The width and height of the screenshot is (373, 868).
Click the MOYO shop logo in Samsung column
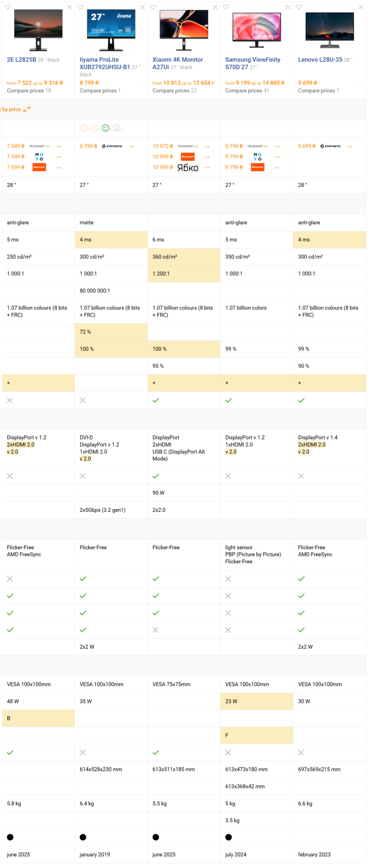[x=257, y=157]
